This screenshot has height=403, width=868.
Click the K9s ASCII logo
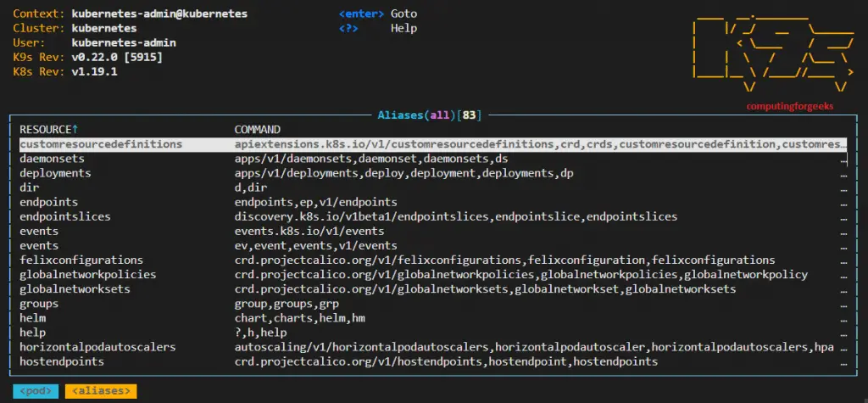[x=773, y=53]
